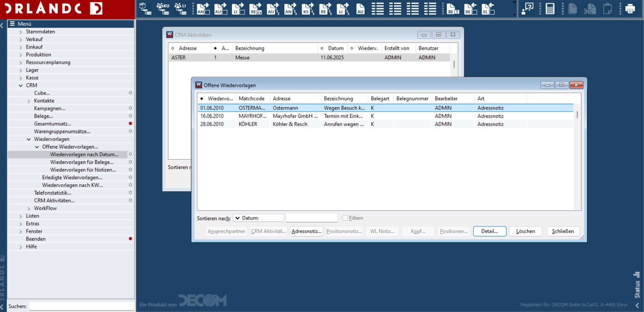This screenshot has width=644, height=312.
Task: Open Wiedervorlagen nach KW... menu entry
Action: coord(72,185)
